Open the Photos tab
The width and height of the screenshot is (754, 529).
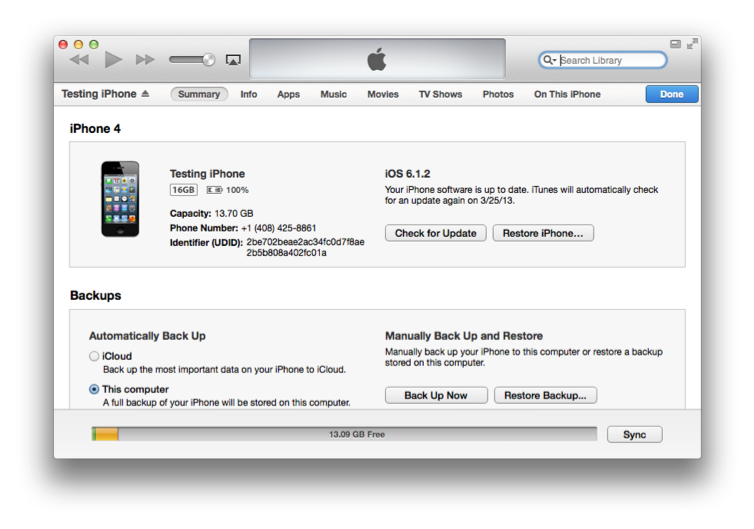click(498, 94)
